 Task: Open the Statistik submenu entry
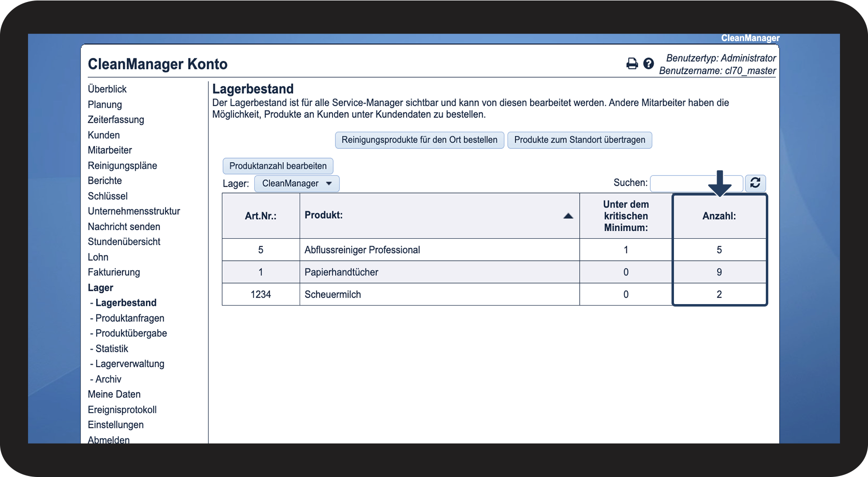click(x=112, y=349)
